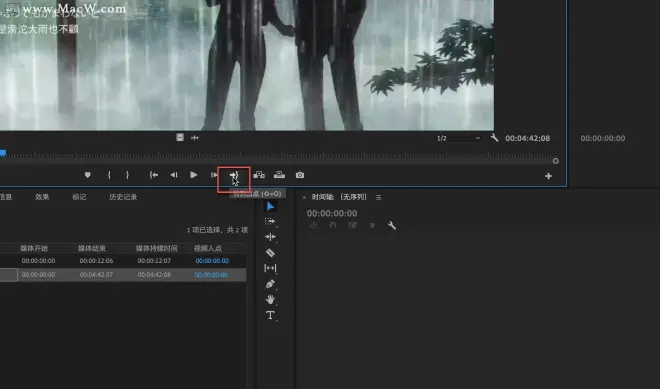Viewport: 660px width, 389px height.
Task: Click media end value 00:04:42:07
Action: pos(96,274)
